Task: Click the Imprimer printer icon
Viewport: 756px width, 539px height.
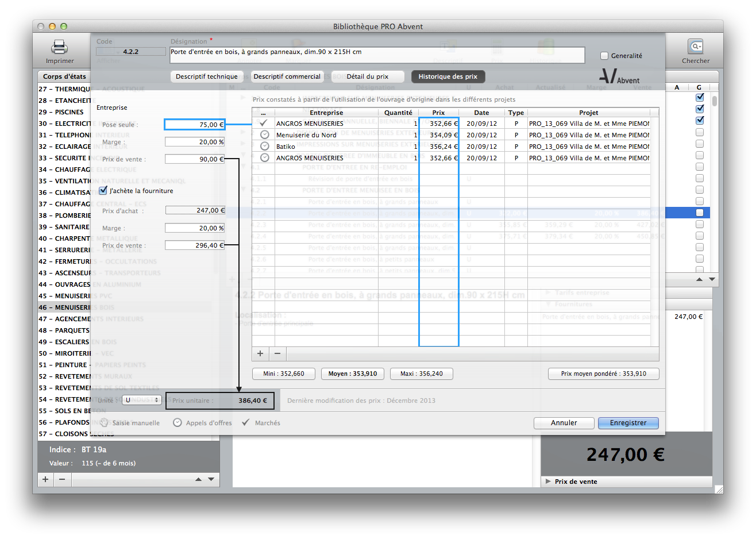Action: click(x=60, y=47)
